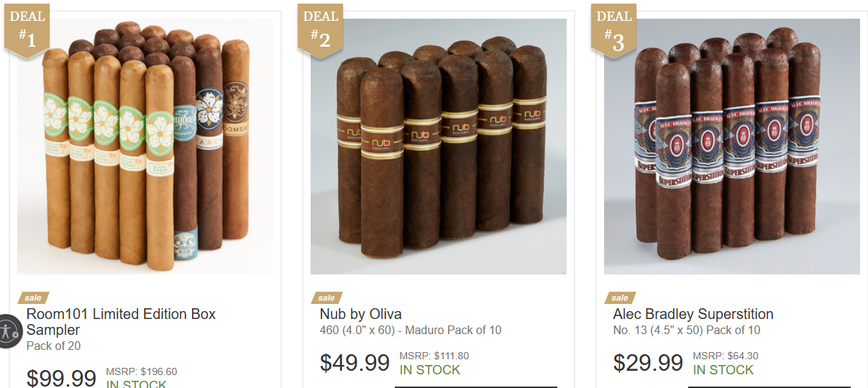Click IN STOCK label under MSRP $111.80

click(x=430, y=370)
